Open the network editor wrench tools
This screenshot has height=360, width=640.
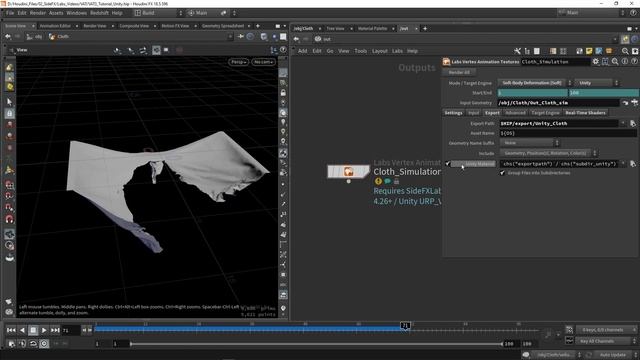tap(517, 51)
